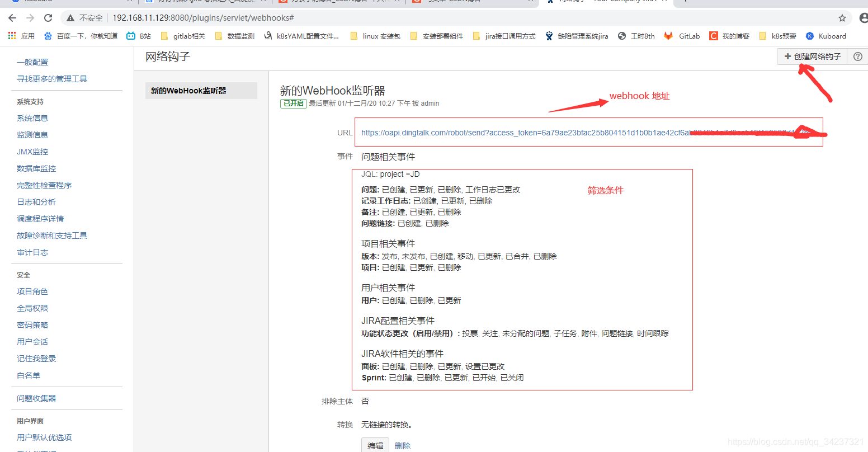Open 工时8th bookmark
The image size is (868, 452).
pos(636,36)
